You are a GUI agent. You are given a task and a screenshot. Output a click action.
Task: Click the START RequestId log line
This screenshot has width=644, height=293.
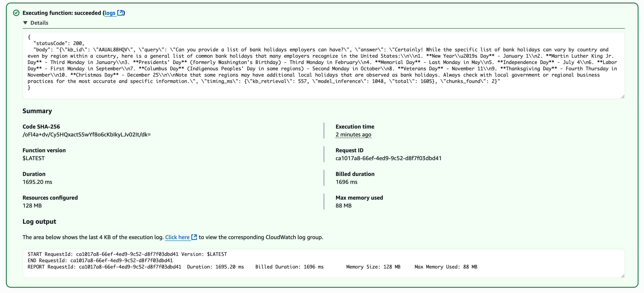coord(127,254)
